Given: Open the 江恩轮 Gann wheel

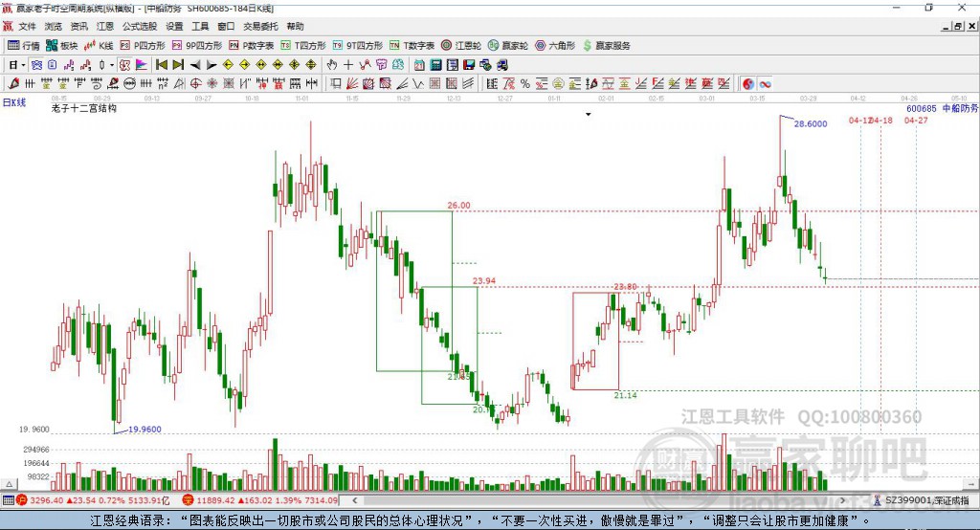Looking at the screenshot, I should pyautogui.click(x=461, y=46).
